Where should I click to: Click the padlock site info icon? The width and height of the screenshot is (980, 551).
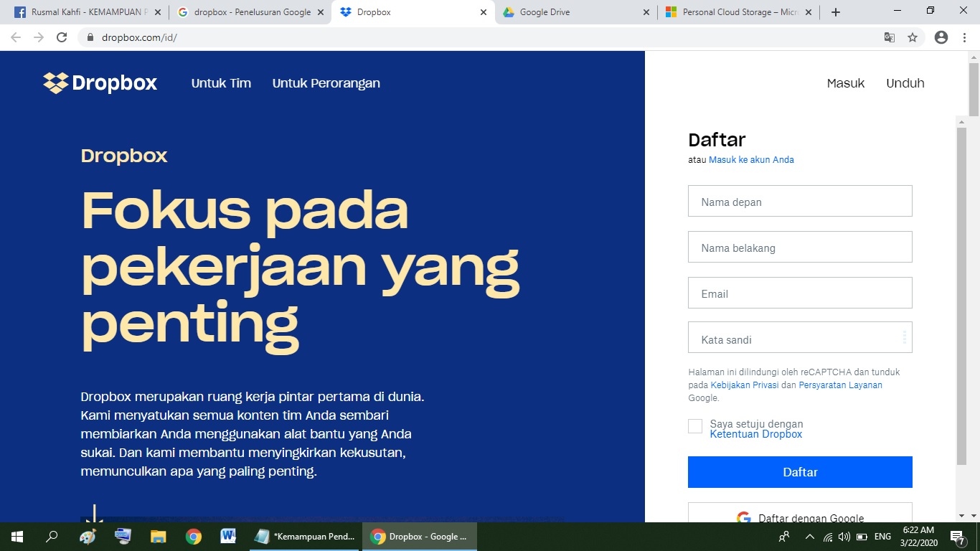coord(90,37)
